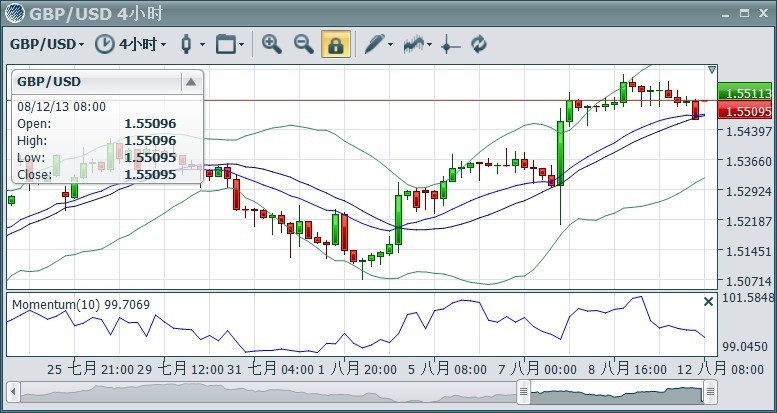Click the 1.50714 price axis label
The height and width of the screenshot is (413, 777).
(x=748, y=282)
